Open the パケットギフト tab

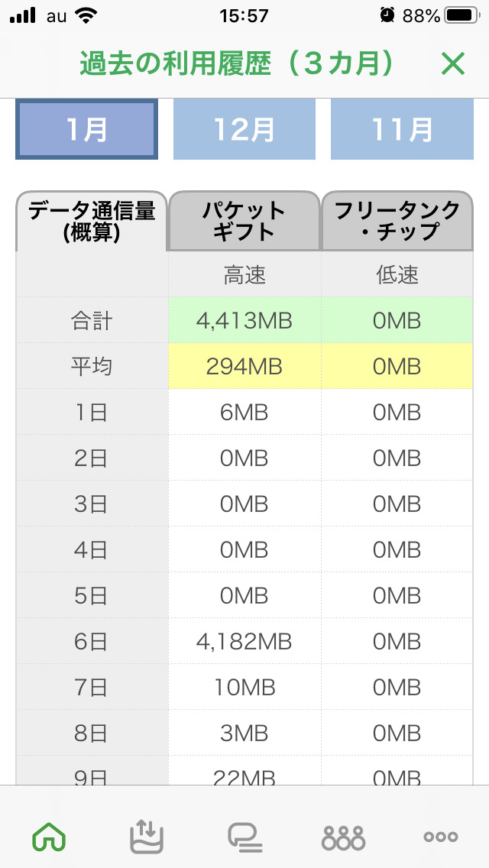click(244, 221)
